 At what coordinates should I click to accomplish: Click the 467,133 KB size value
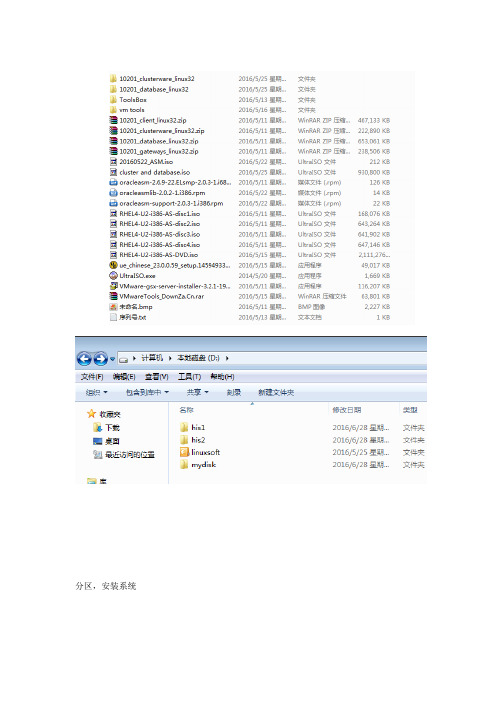tap(374, 120)
